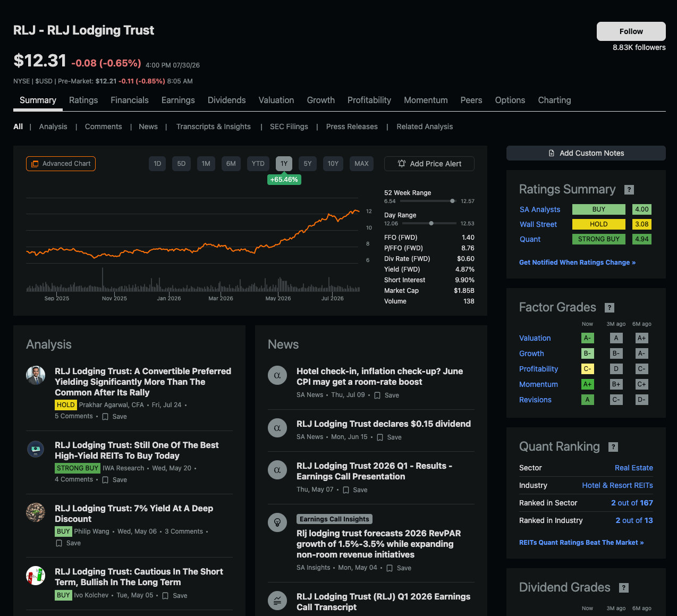Click the Valuation A- current grade box
Image resolution: width=677 pixels, height=616 pixels.
[587, 338]
